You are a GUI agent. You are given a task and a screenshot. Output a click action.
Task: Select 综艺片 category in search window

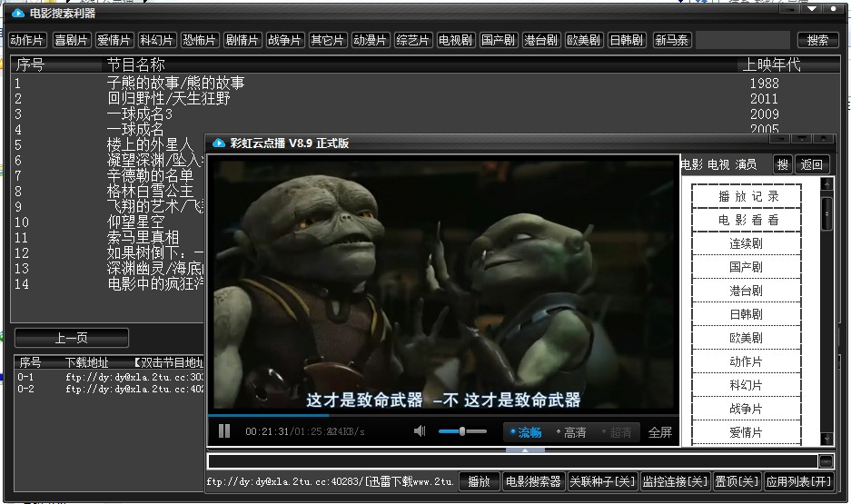pyautogui.click(x=413, y=40)
